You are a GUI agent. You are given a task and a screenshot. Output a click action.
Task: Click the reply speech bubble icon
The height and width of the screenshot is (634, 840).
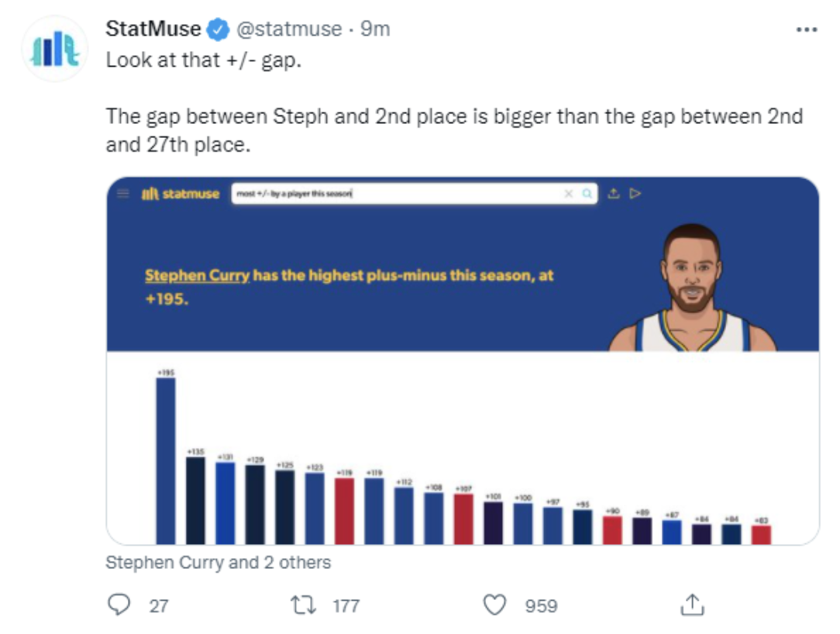119,605
